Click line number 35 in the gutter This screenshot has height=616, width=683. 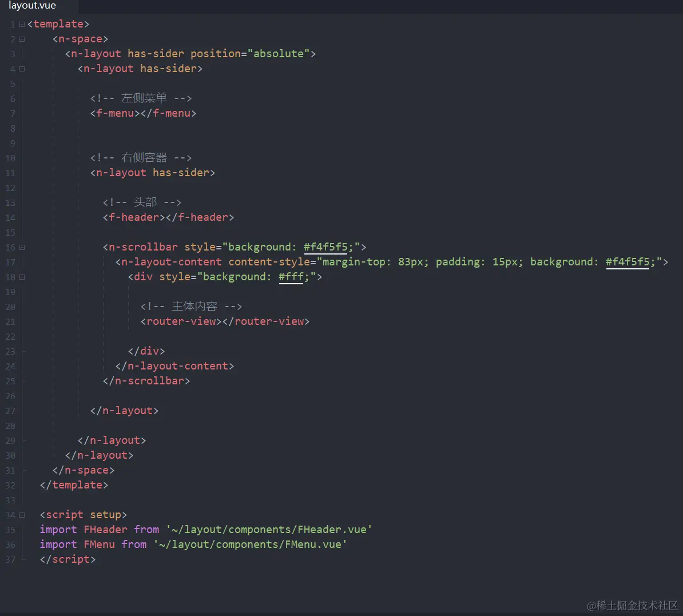10,530
